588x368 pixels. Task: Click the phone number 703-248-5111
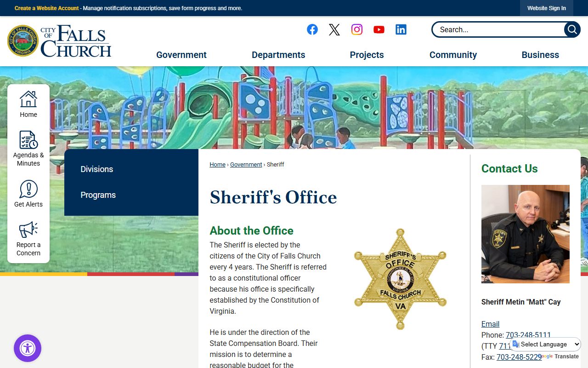(528, 335)
